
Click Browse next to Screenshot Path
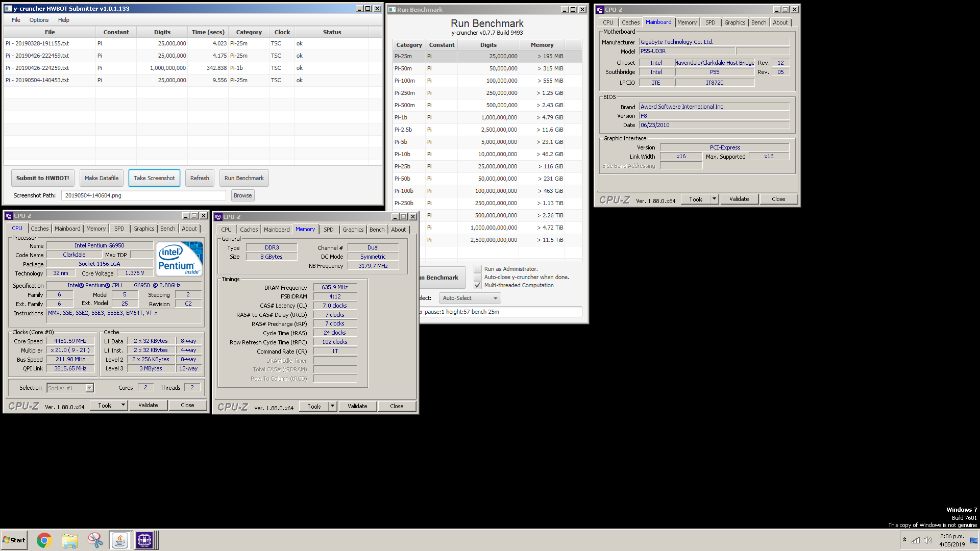pos(242,195)
